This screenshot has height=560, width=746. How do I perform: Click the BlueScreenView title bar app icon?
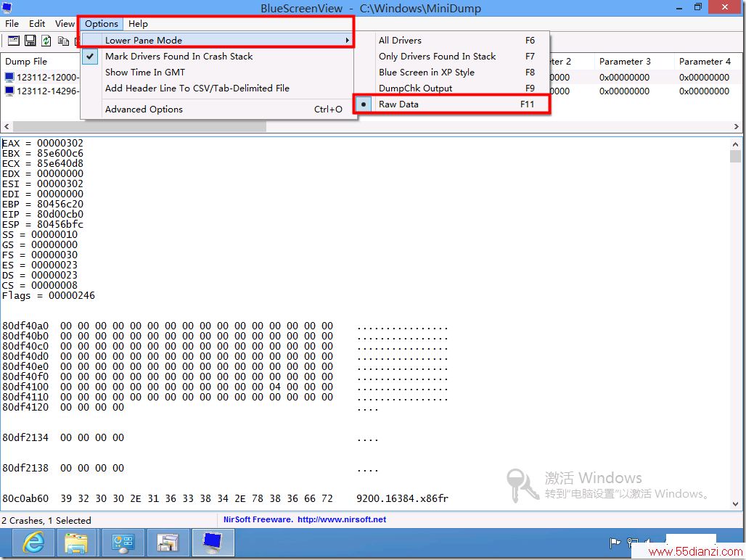pos(7,7)
